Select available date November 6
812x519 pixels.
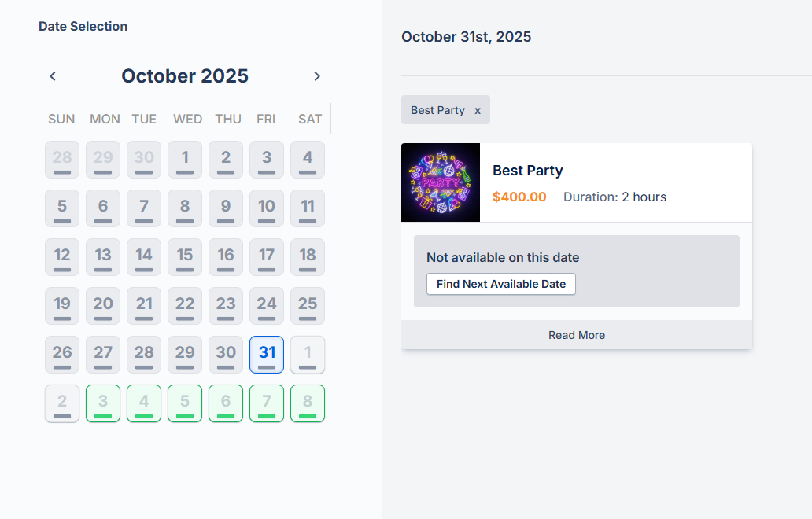(x=226, y=403)
